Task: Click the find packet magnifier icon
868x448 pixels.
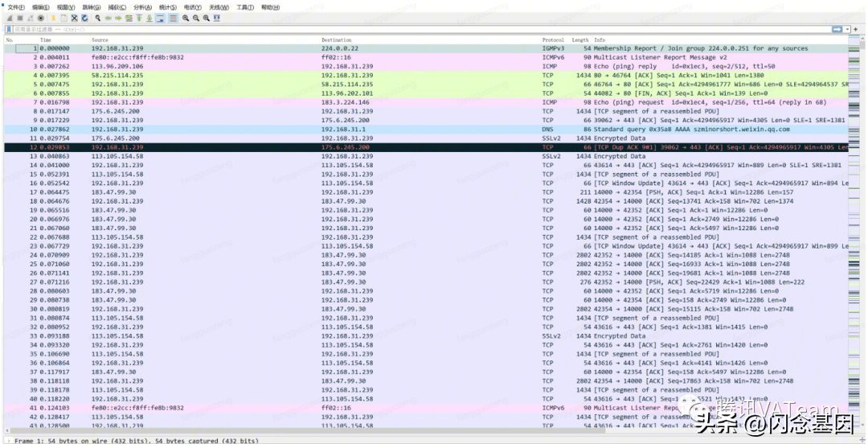Action: tap(98, 18)
